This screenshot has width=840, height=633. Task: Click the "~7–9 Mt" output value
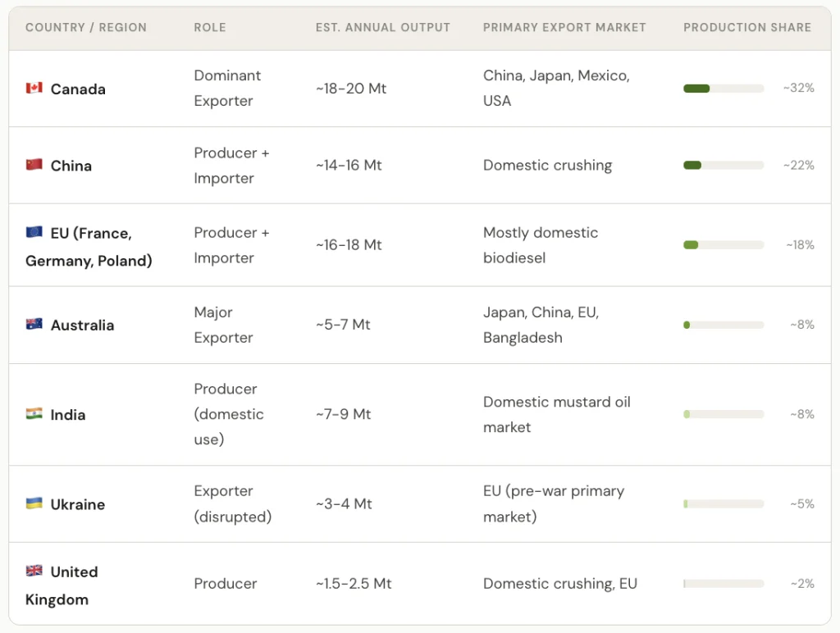tap(344, 414)
